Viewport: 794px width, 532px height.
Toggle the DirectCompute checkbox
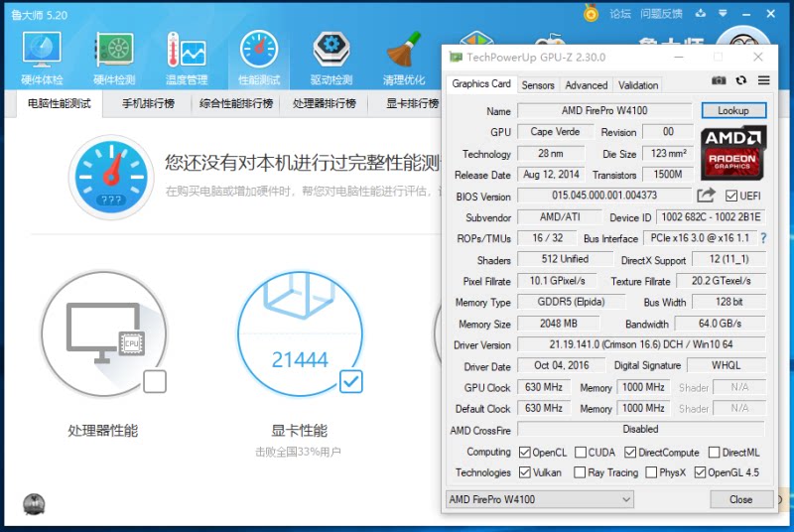(630, 452)
